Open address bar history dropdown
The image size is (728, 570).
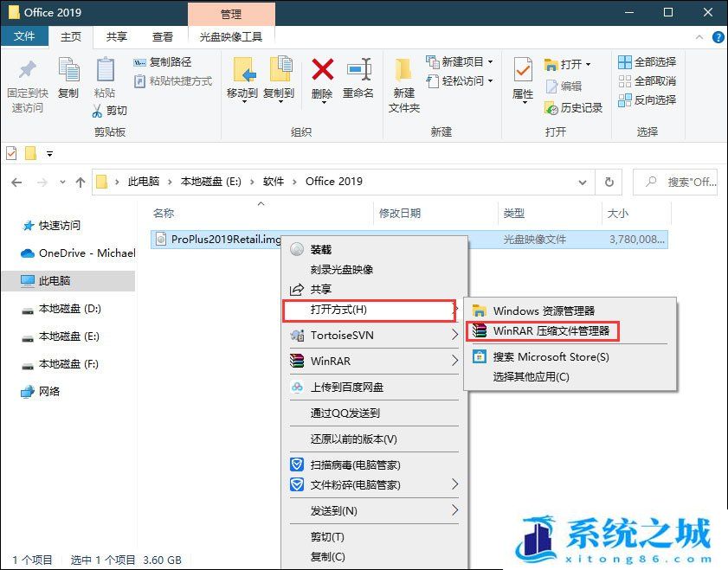pos(583,183)
